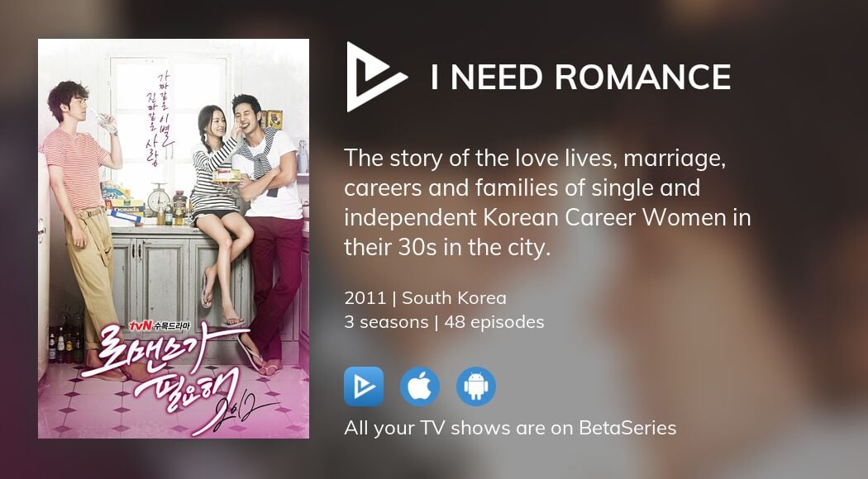
Task: Click the BetaSeries triangle logo
Action: (375, 77)
